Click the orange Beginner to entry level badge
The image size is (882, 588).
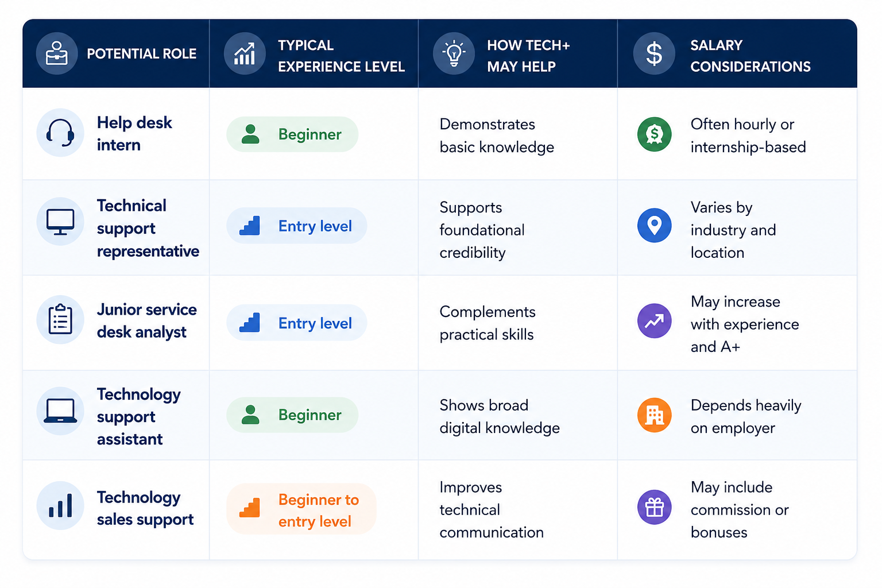point(301,509)
